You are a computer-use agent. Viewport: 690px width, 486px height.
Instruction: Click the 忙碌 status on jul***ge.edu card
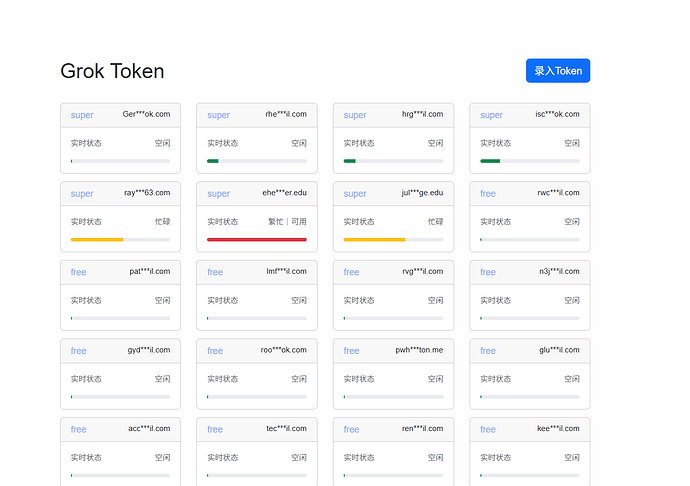point(435,221)
